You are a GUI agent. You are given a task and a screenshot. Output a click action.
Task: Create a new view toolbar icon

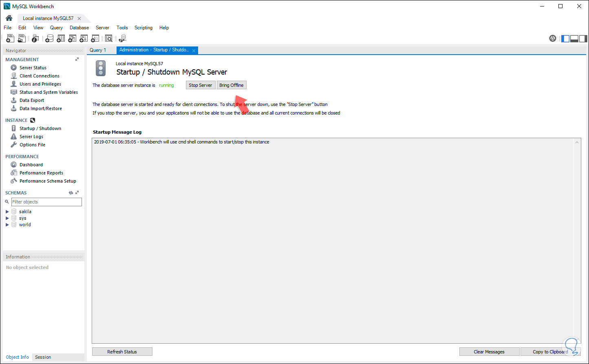pos(72,38)
